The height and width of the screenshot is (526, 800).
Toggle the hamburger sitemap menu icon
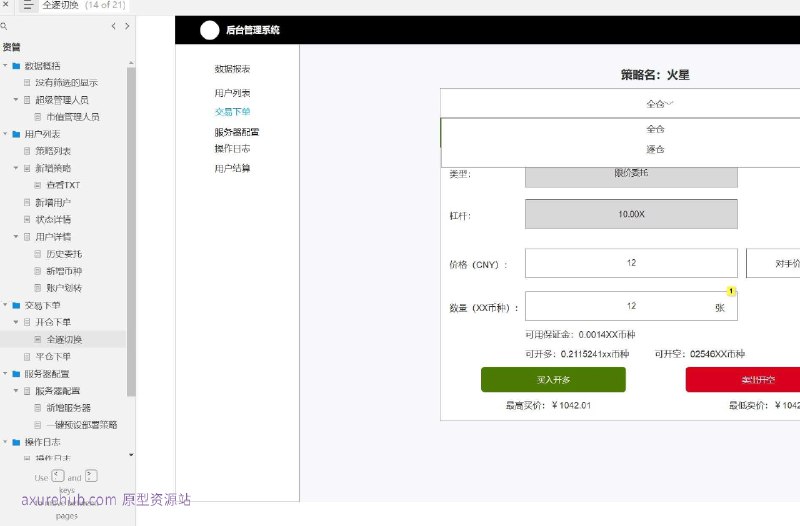pyautogui.click(x=28, y=6)
